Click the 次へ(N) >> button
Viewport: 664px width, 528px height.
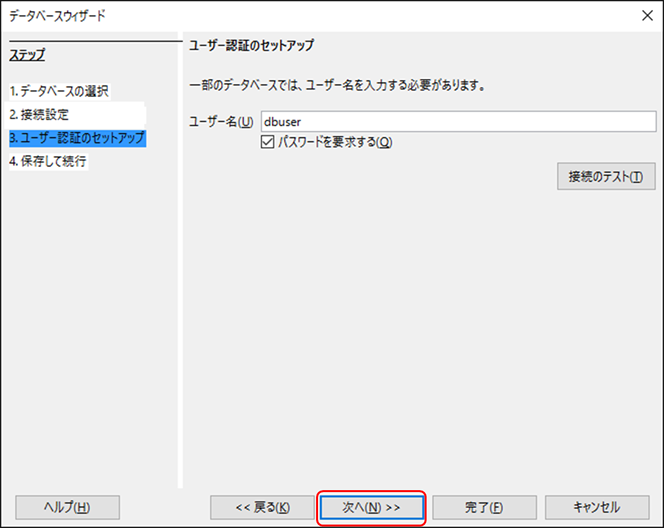pyautogui.click(x=371, y=507)
